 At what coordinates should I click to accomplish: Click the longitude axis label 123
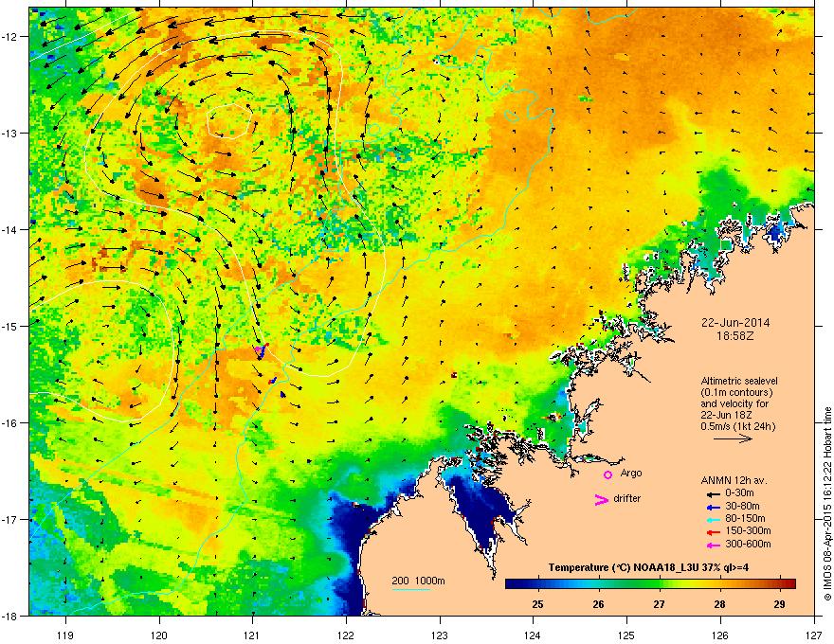440,635
